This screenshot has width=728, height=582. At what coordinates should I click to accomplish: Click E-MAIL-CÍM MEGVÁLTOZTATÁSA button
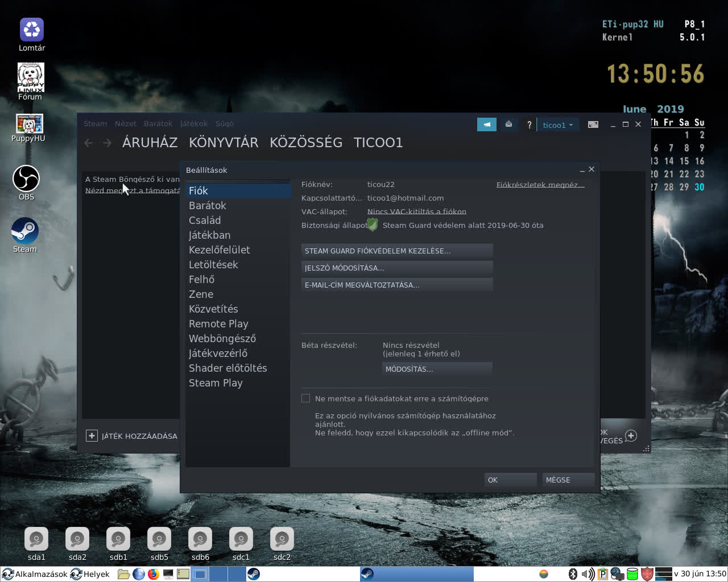397,285
